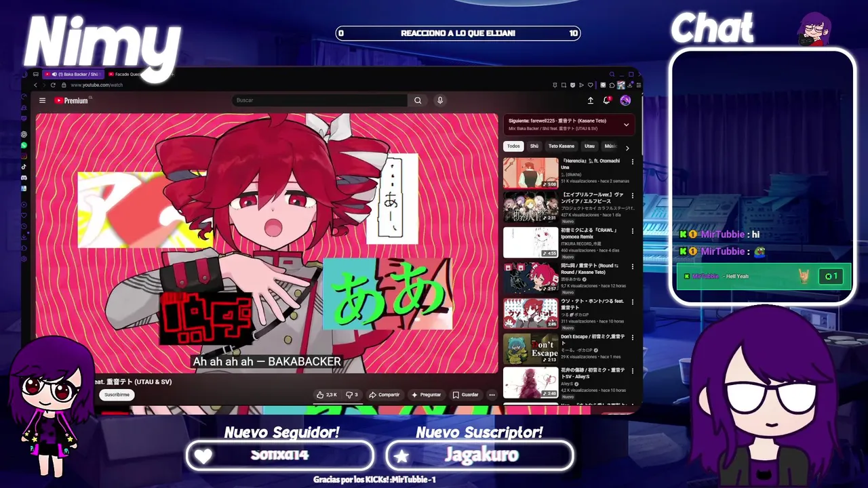Go back with the browser back arrow

click(x=35, y=85)
